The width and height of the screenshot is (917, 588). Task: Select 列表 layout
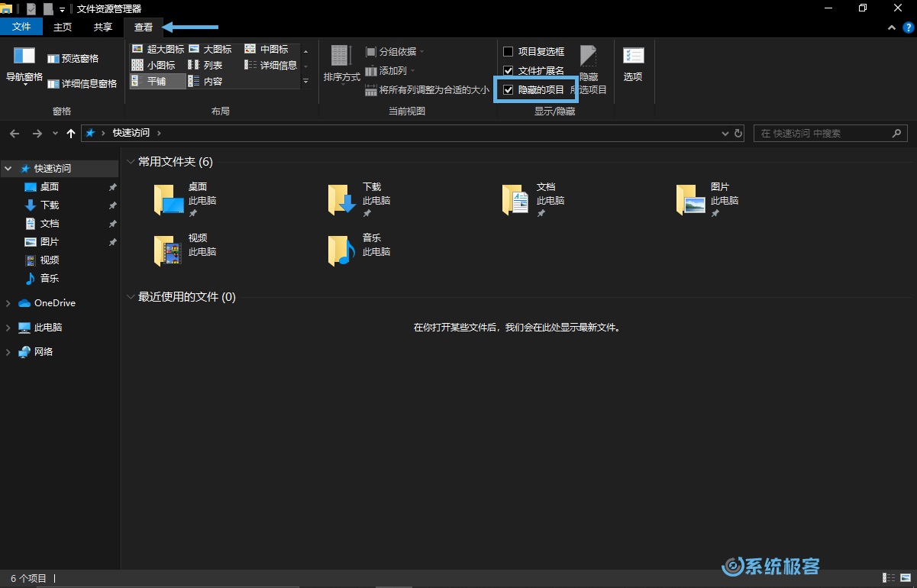pyautogui.click(x=205, y=65)
